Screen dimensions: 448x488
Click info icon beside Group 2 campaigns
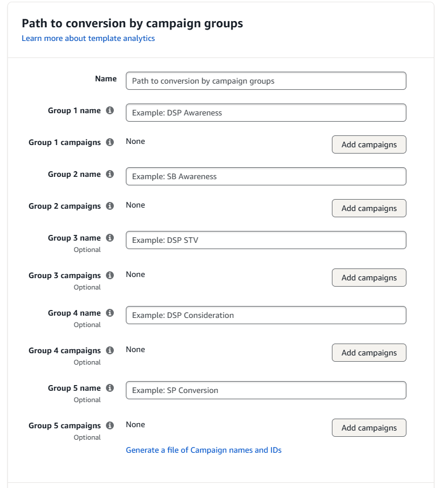(110, 206)
